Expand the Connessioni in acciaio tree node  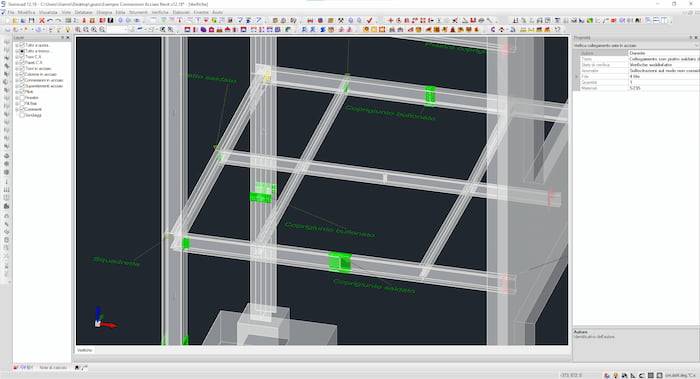click(x=17, y=80)
